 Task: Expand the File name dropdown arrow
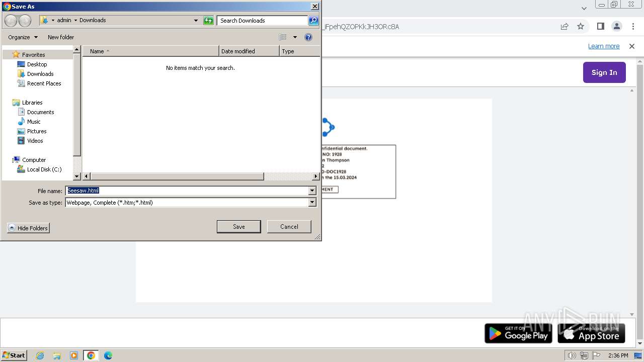point(312,191)
